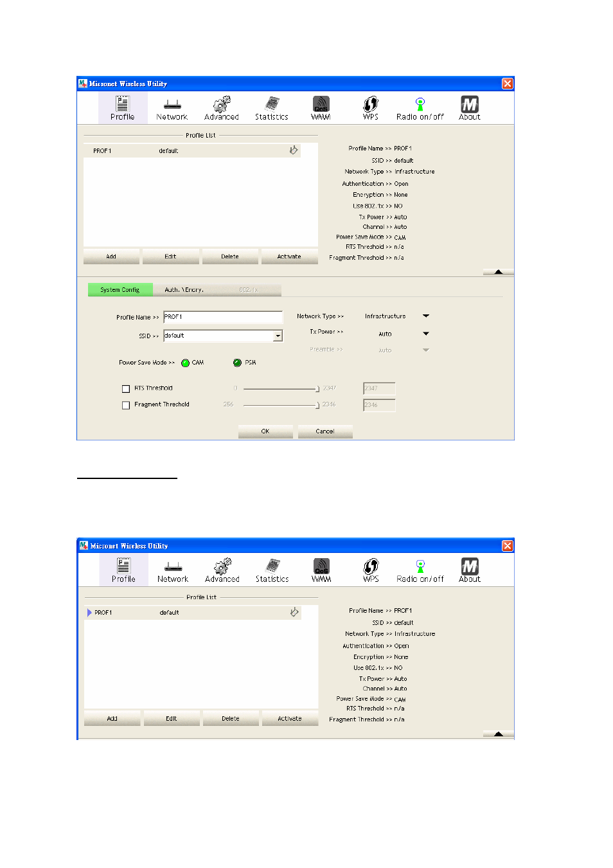Close the lower Micronet Wireless Utility window
Image resolution: width=613 pixels, height=868 pixels.
508,546
